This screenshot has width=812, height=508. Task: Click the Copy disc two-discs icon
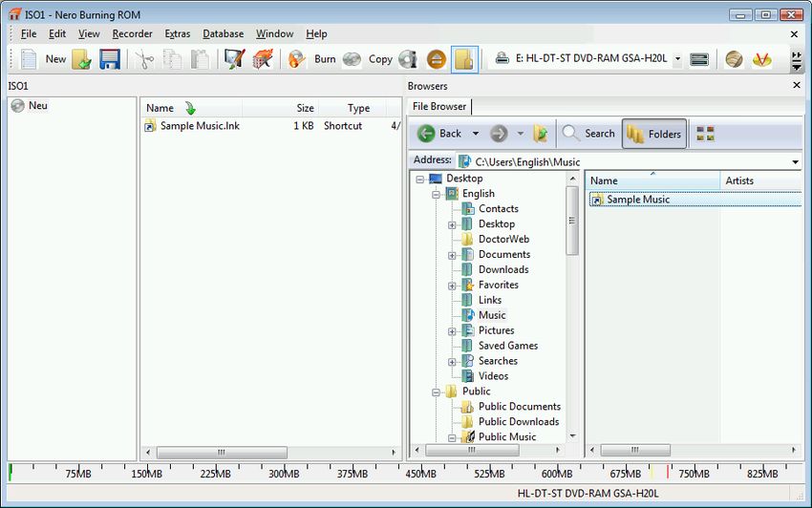coord(353,59)
